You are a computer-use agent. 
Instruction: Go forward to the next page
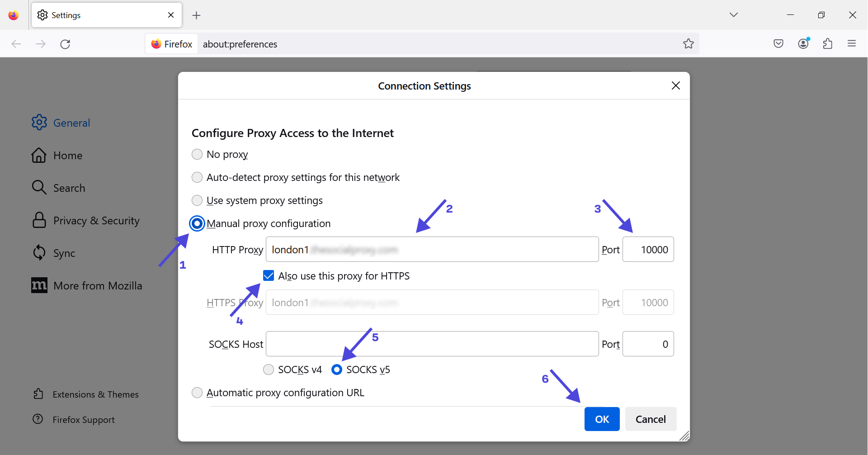(x=41, y=44)
